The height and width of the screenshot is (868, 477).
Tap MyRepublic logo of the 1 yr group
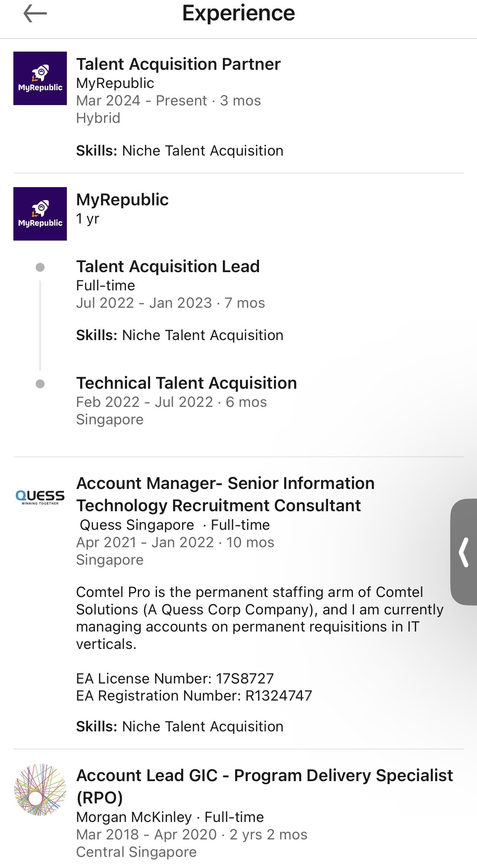[x=40, y=214]
